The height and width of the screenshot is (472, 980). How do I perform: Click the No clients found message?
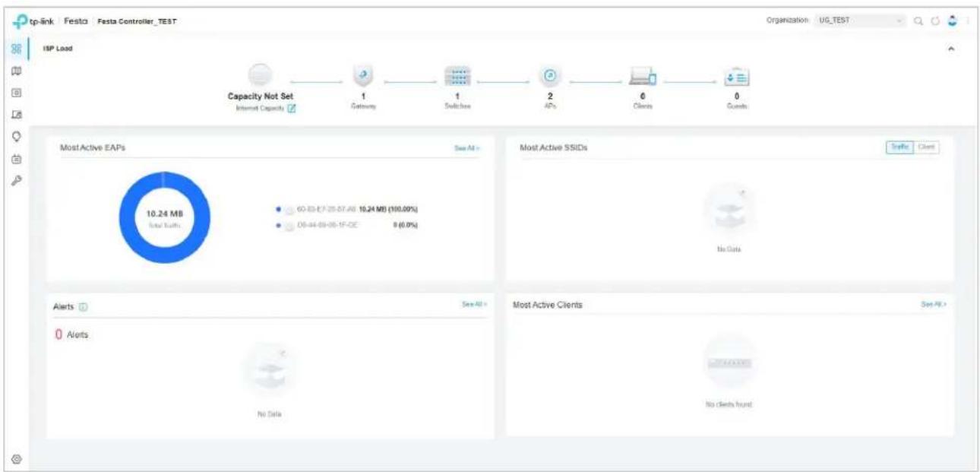point(729,404)
